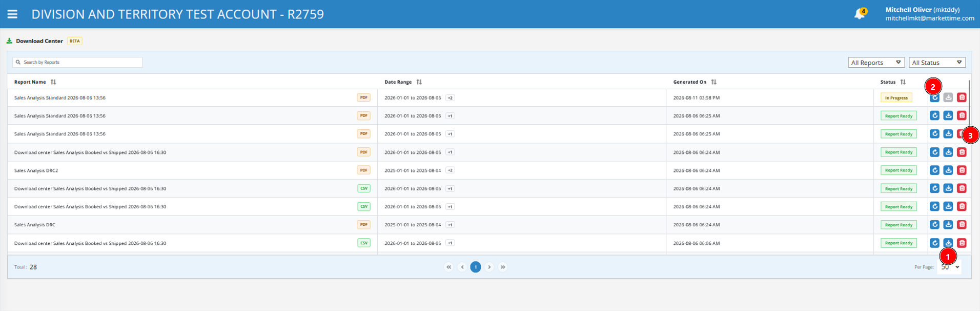Expand +1 date ranges on Sales Analysis DRC
Viewport: 980px width, 311px height.
pos(450,225)
